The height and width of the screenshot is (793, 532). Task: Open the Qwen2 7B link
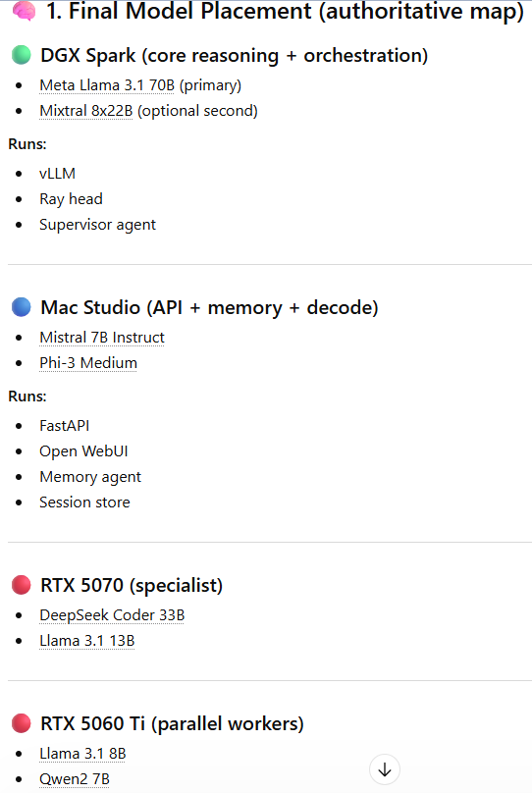[x=75, y=779]
